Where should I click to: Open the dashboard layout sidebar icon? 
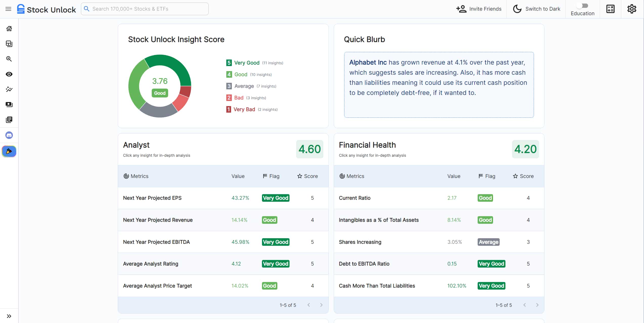click(x=9, y=44)
